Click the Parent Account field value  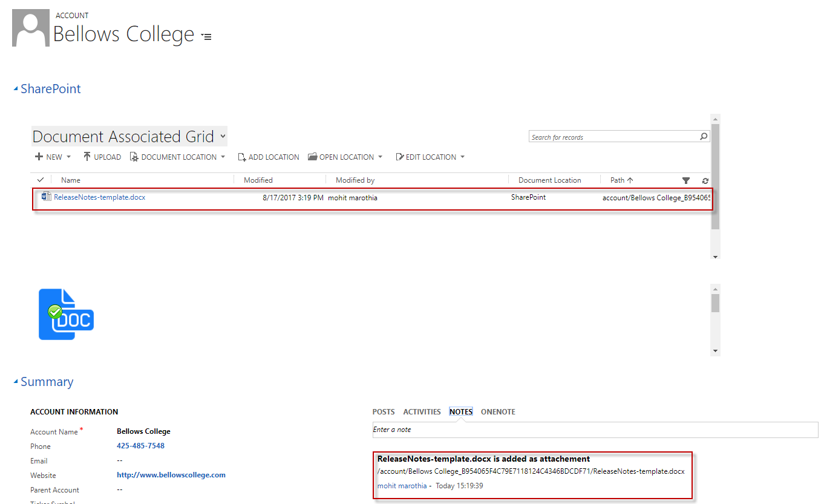pos(120,489)
